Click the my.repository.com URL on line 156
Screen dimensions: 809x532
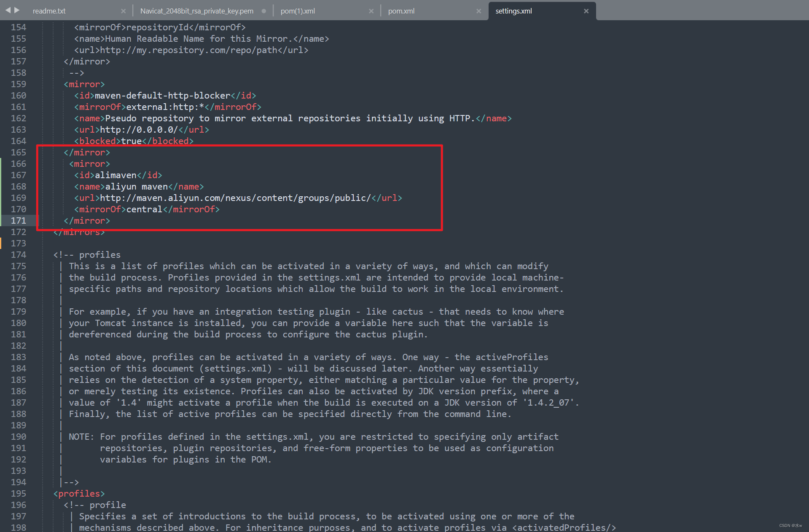pos(188,50)
